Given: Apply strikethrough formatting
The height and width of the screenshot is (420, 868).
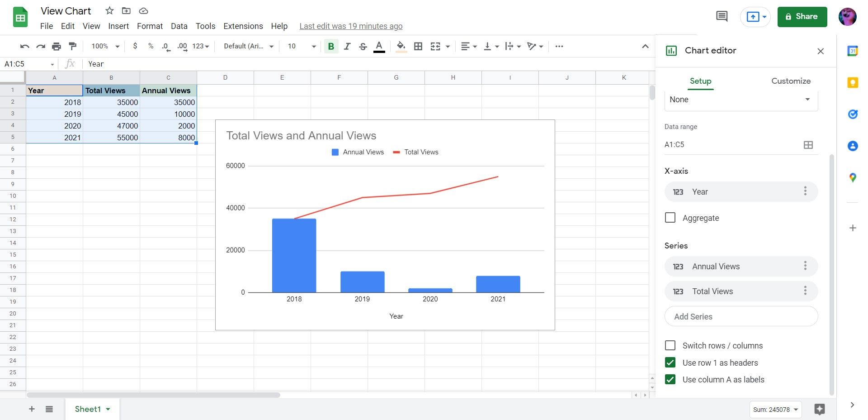Looking at the screenshot, I should pyautogui.click(x=363, y=46).
